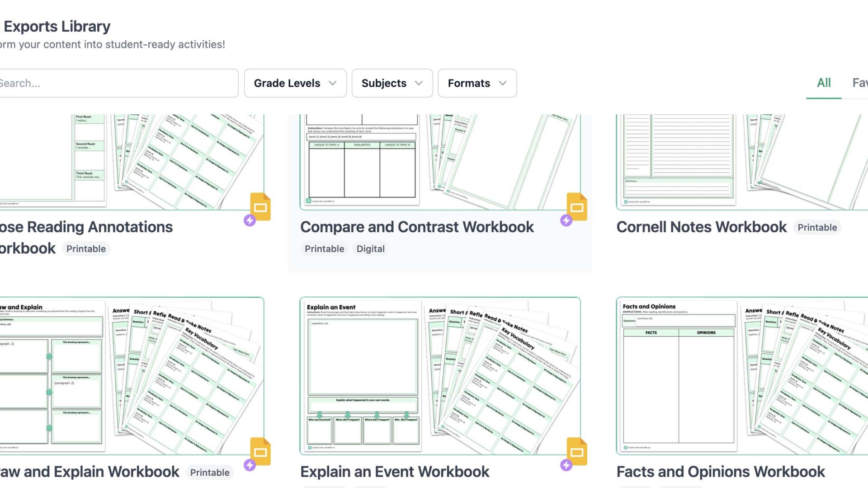
Task: Select the Google Slides icon on Draw and Explain Workbook
Action: coord(261,452)
